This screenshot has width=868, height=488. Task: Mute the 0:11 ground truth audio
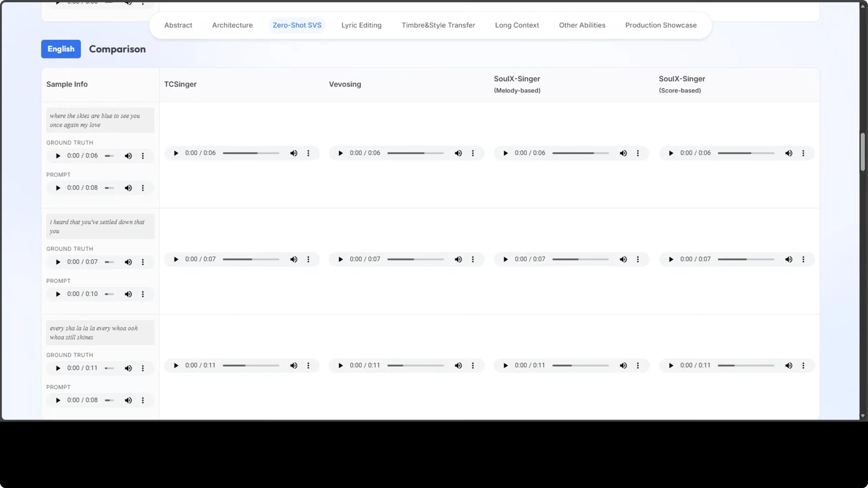click(x=128, y=368)
